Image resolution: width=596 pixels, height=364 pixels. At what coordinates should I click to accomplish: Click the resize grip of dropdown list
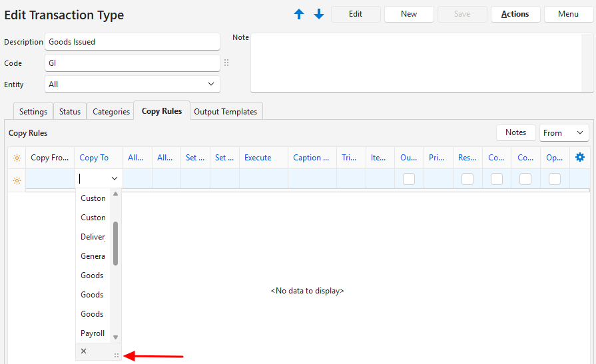pyautogui.click(x=116, y=355)
